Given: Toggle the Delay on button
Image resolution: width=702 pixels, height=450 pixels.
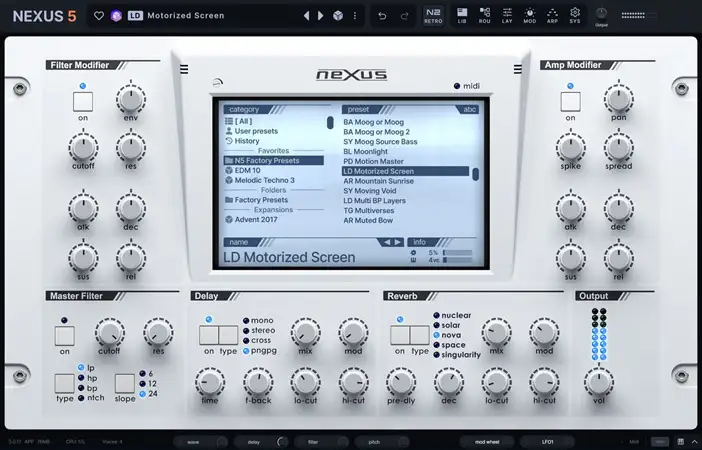Looking at the screenshot, I should 209,335.
